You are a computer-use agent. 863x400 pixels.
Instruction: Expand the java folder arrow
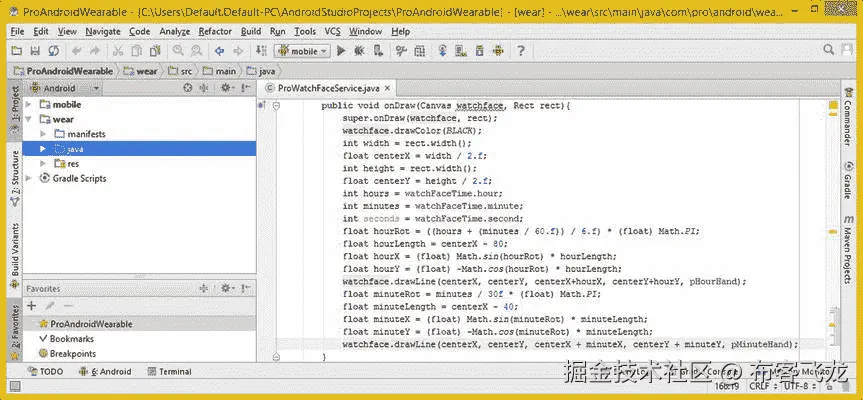tap(43, 149)
